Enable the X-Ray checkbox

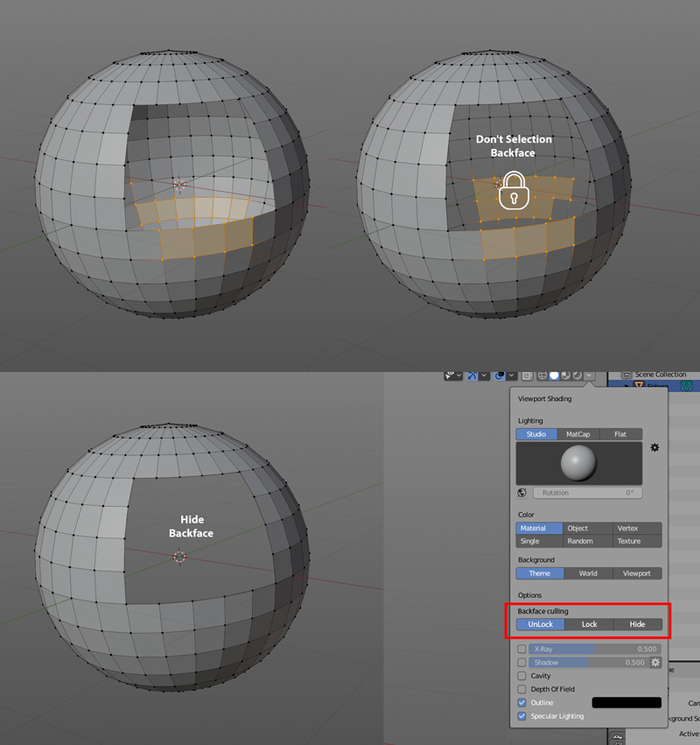point(521,649)
